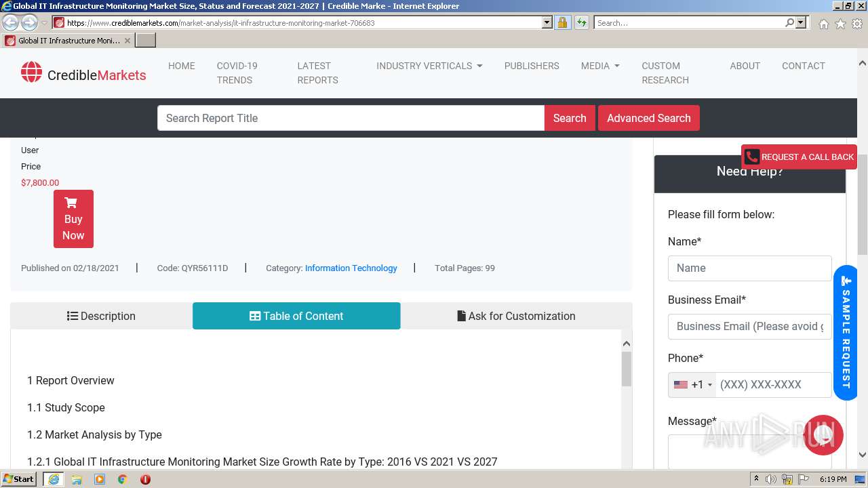
Task: Expand the Industry Verticals menu
Action: [x=429, y=66]
